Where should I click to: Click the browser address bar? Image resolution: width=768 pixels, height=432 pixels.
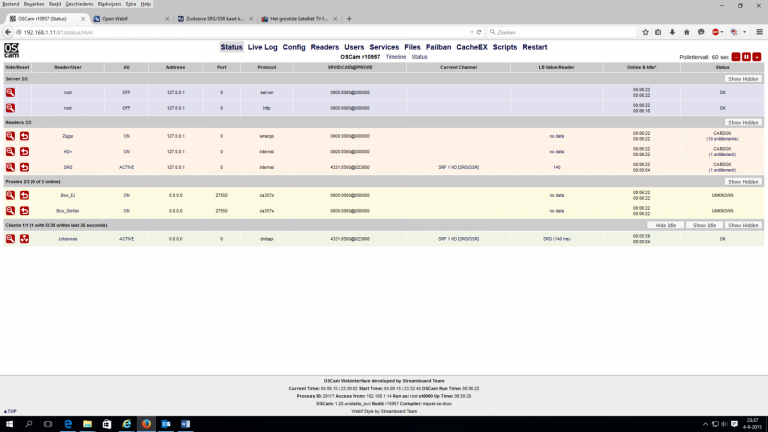coord(250,32)
